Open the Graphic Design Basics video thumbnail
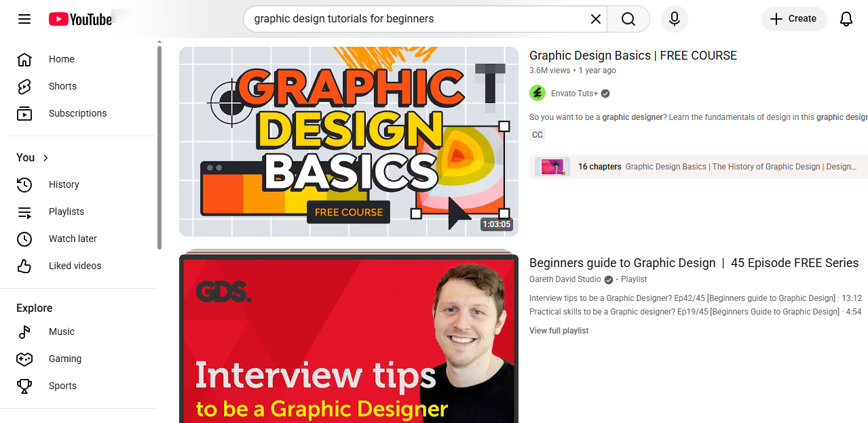This screenshot has width=868, height=423. (348, 141)
